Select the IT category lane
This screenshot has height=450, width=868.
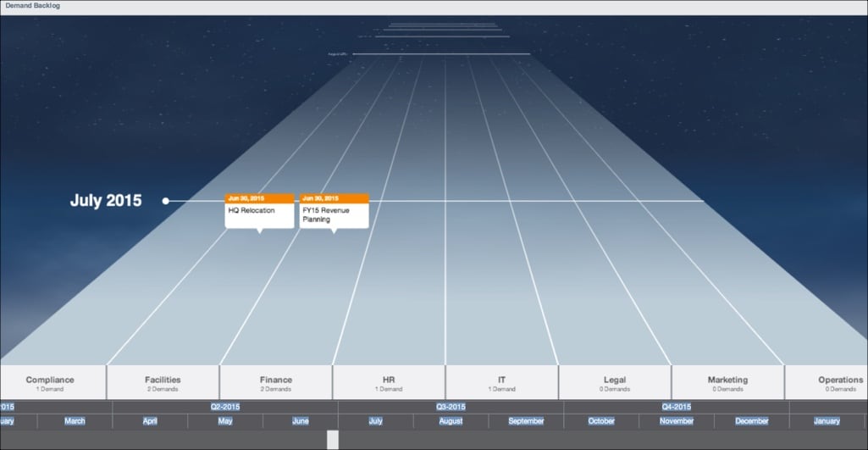(x=501, y=382)
